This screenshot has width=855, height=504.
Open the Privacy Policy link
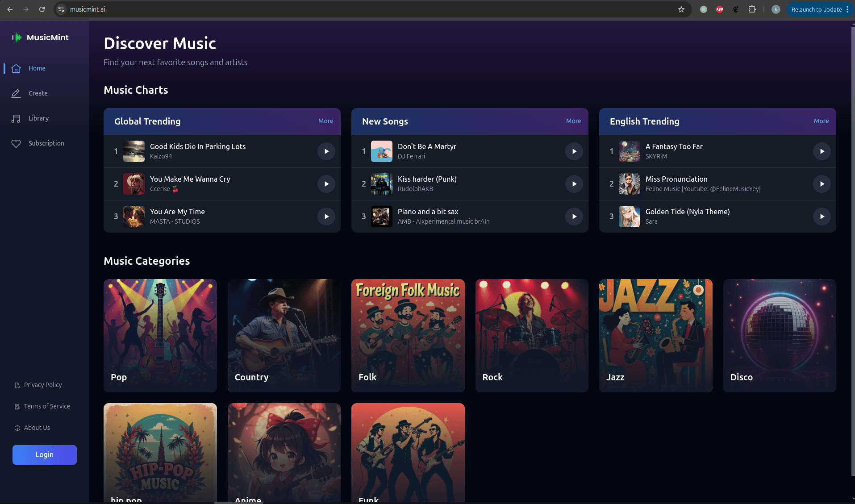coord(43,385)
